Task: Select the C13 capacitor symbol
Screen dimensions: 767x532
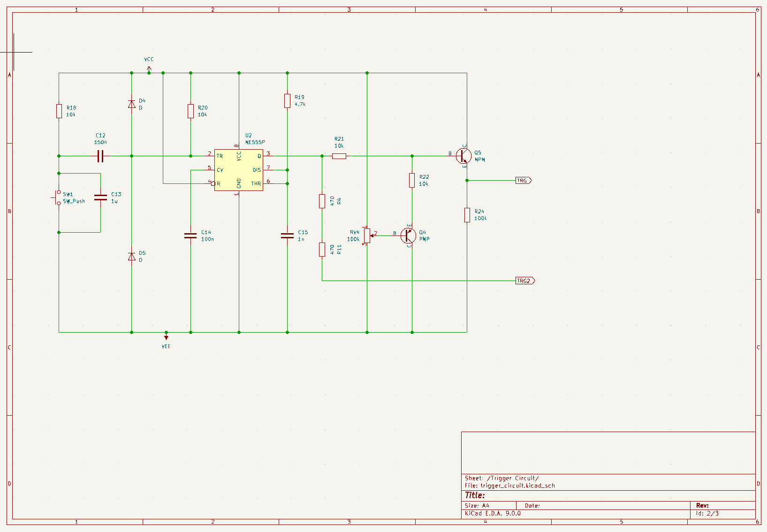Action: click(x=100, y=198)
